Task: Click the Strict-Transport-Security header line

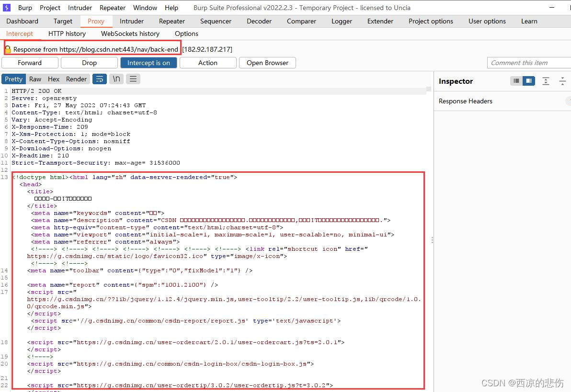Action: (x=96, y=163)
